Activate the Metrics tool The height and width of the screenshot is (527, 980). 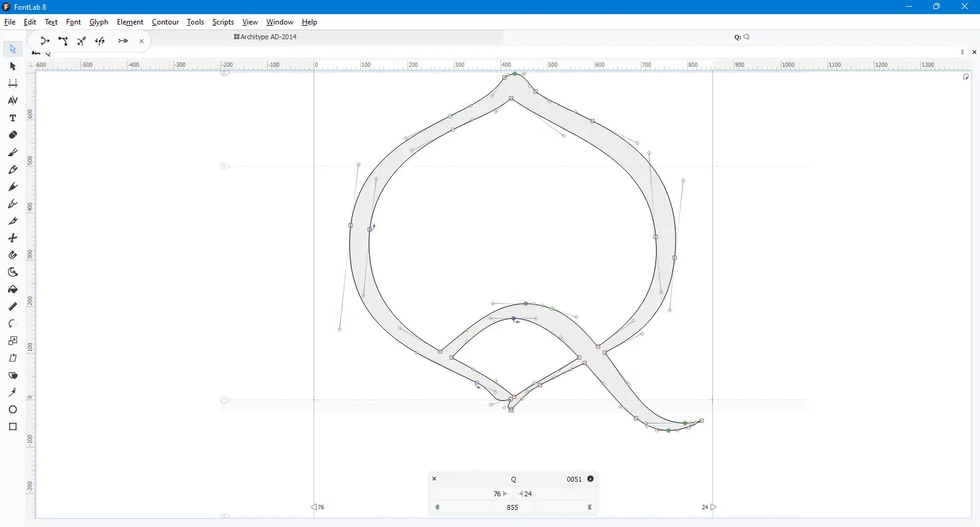coord(13,83)
